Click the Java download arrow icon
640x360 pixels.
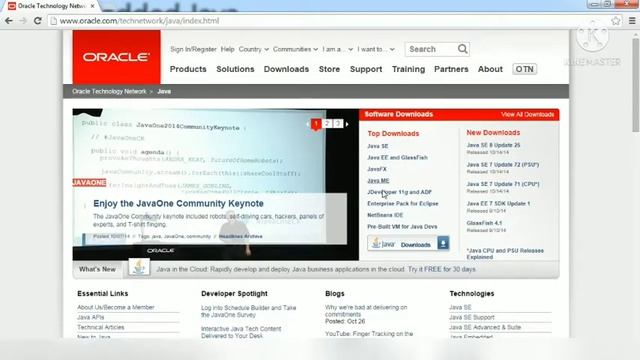(443, 243)
